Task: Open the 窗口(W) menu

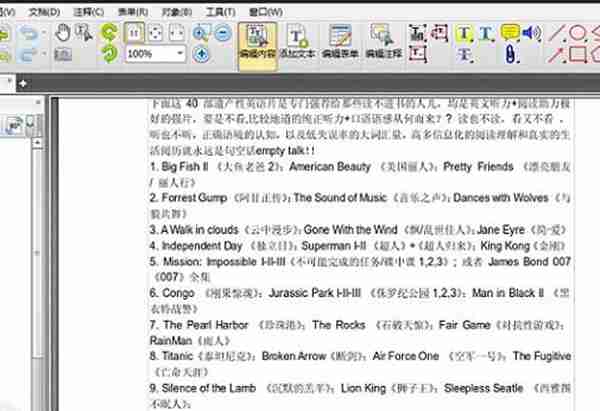Action: 266,12
